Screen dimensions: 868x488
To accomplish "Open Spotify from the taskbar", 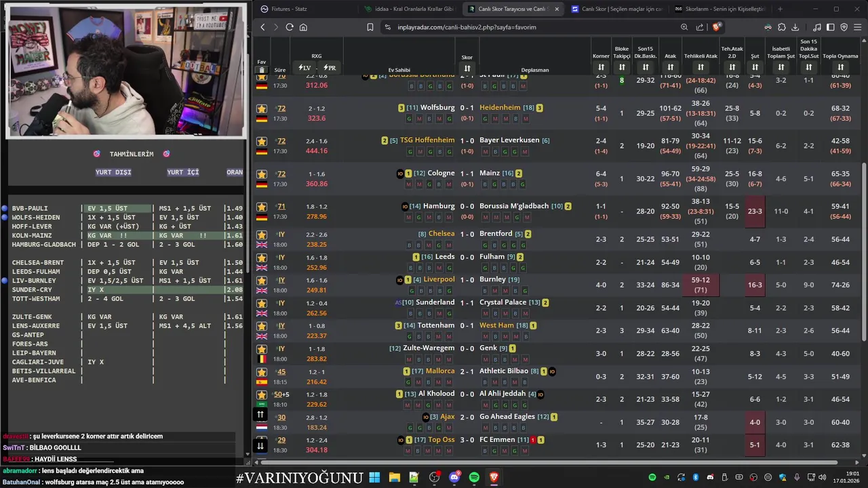I will point(474,477).
